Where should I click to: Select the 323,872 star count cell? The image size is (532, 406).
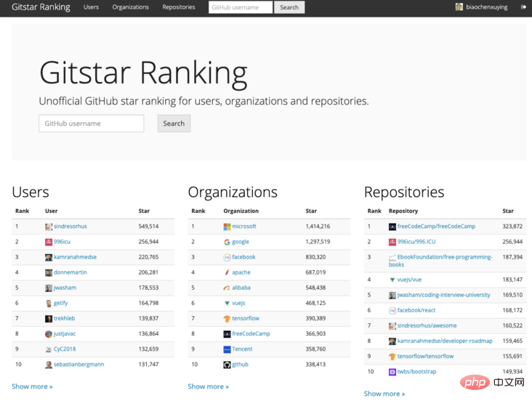pyautogui.click(x=512, y=226)
